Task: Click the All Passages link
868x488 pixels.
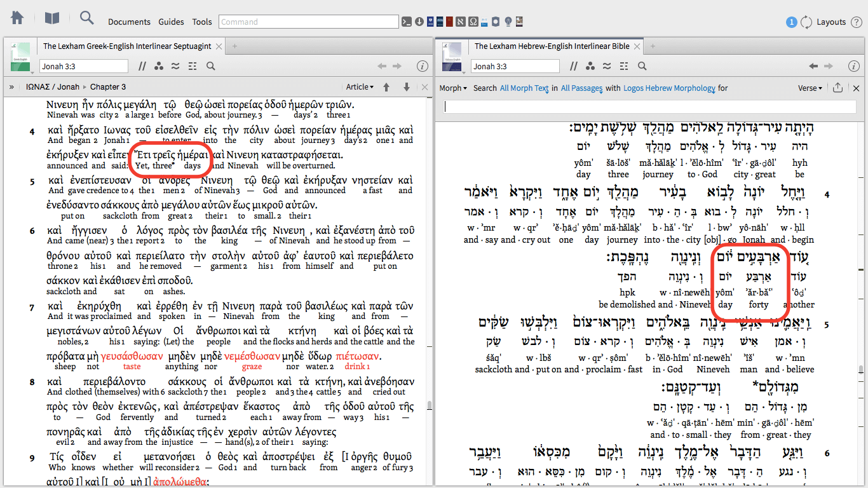Action: click(x=581, y=88)
